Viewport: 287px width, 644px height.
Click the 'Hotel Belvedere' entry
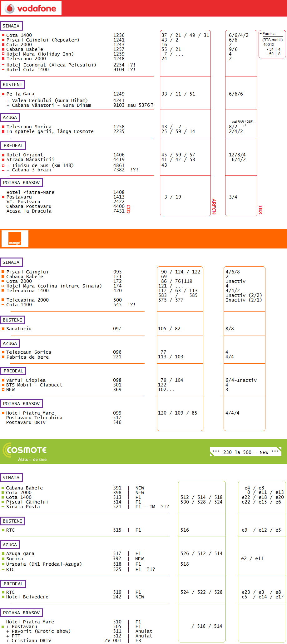point(27,597)
